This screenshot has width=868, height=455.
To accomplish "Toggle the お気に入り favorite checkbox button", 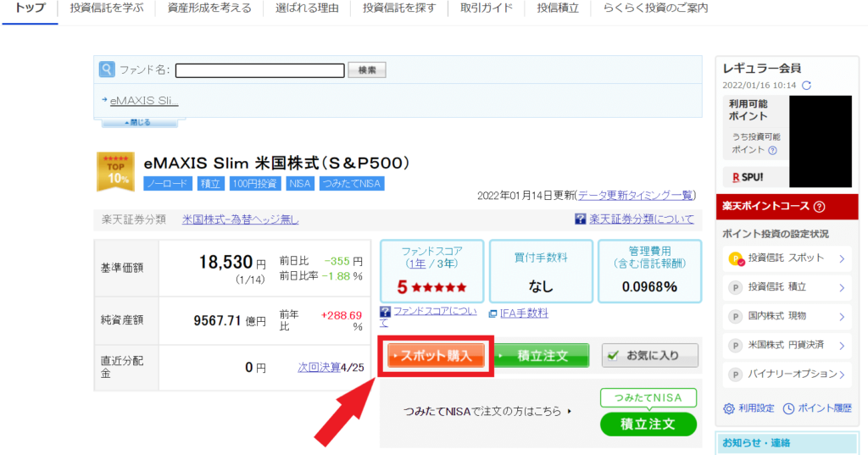I will tap(650, 355).
